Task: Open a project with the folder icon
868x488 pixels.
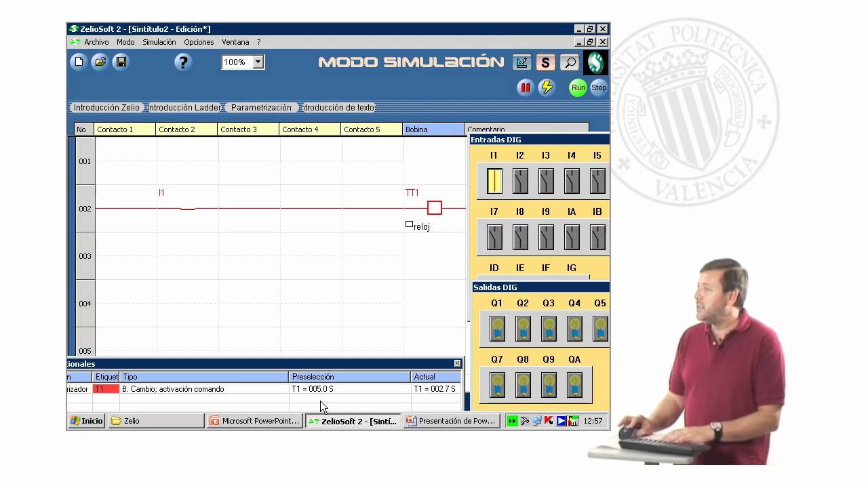Action: tap(100, 62)
